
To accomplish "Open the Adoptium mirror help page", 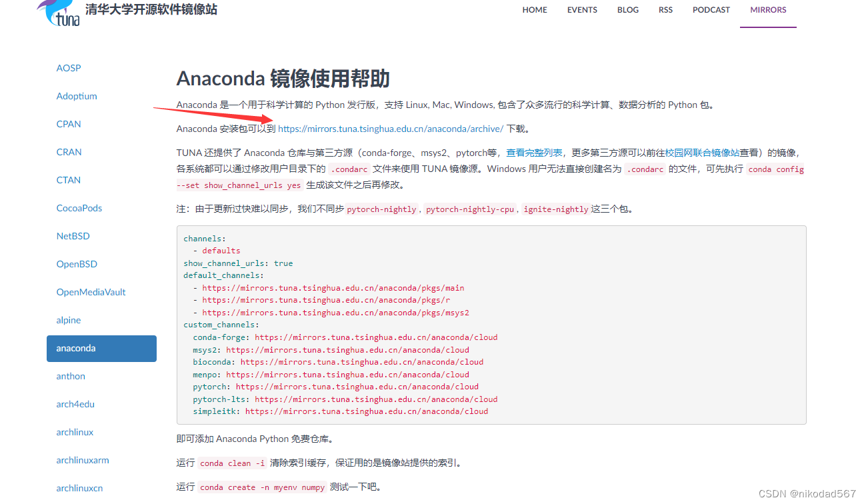I will tap(77, 95).
